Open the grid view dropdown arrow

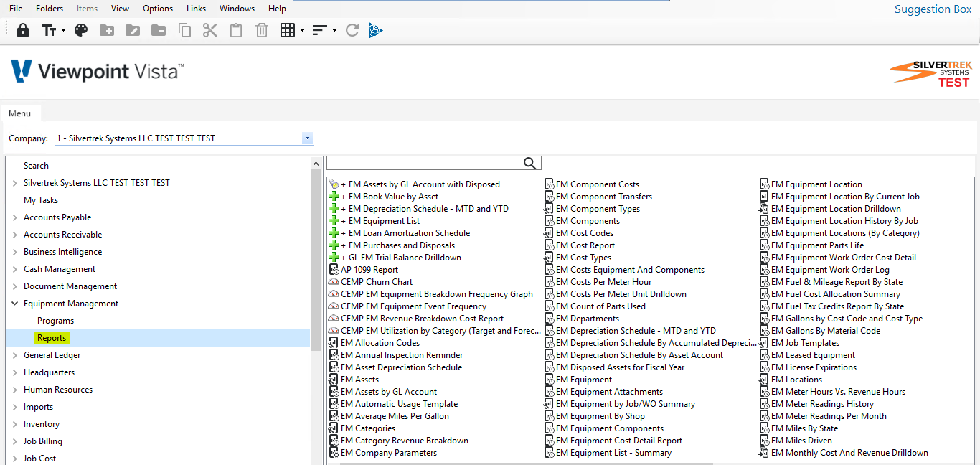coord(302,31)
